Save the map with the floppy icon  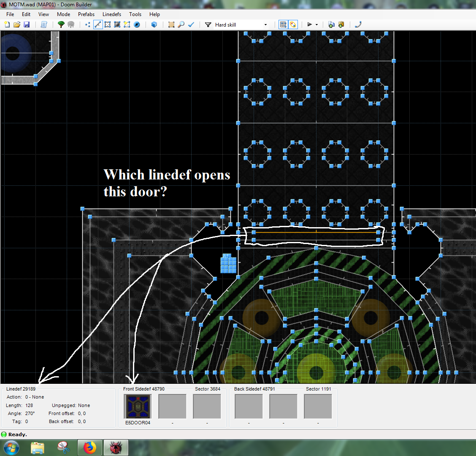pyautogui.click(x=27, y=24)
